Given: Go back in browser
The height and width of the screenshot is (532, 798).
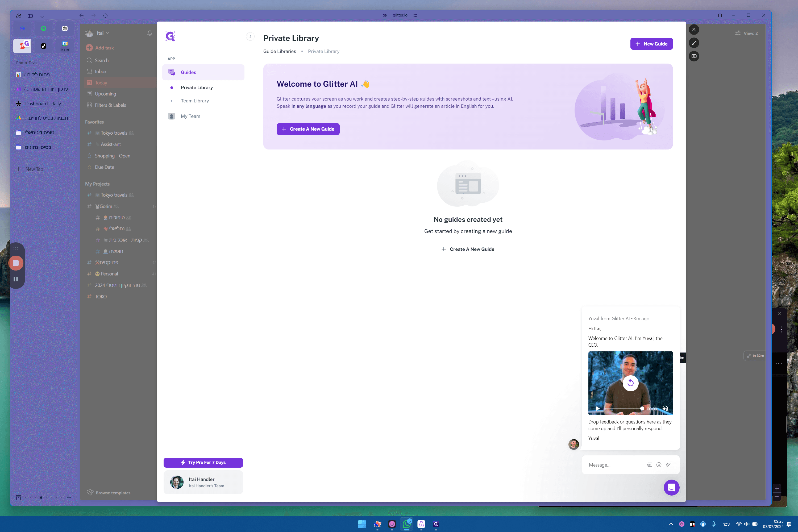Looking at the screenshot, I should pyautogui.click(x=81, y=16).
